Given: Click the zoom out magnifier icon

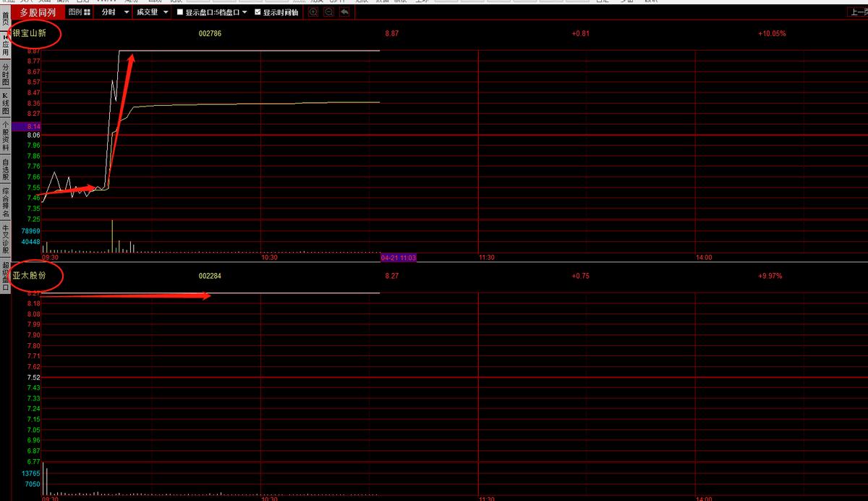Looking at the screenshot, I should [x=328, y=12].
